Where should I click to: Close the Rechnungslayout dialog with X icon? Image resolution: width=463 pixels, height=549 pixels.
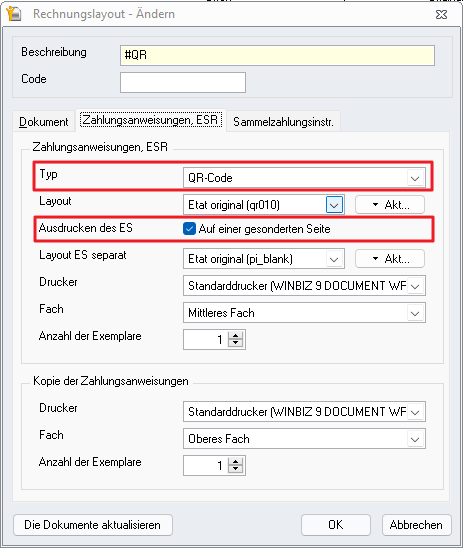[441, 14]
